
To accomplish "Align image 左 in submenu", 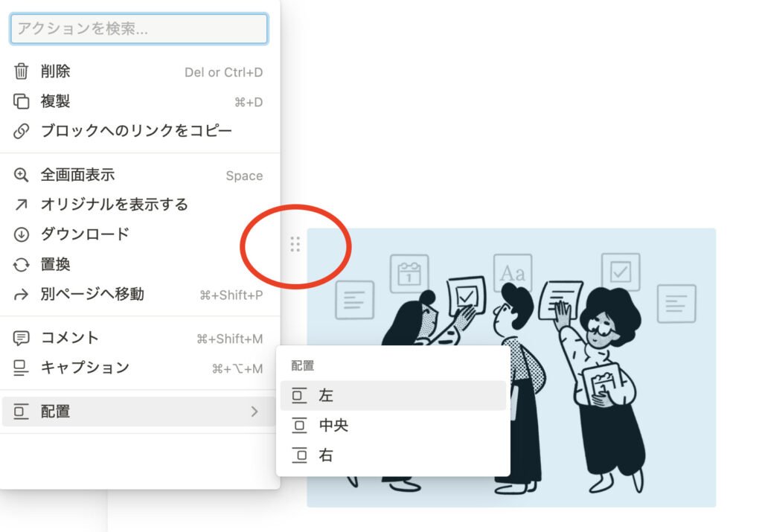I will pyautogui.click(x=393, y=396).
